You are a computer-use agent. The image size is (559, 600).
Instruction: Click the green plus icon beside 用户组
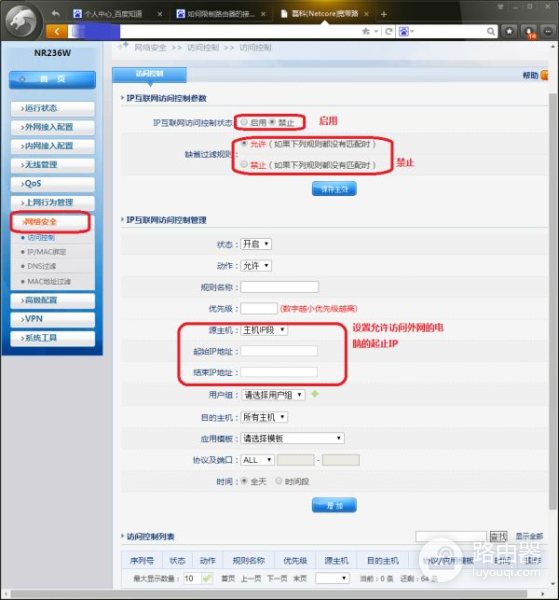315,394
